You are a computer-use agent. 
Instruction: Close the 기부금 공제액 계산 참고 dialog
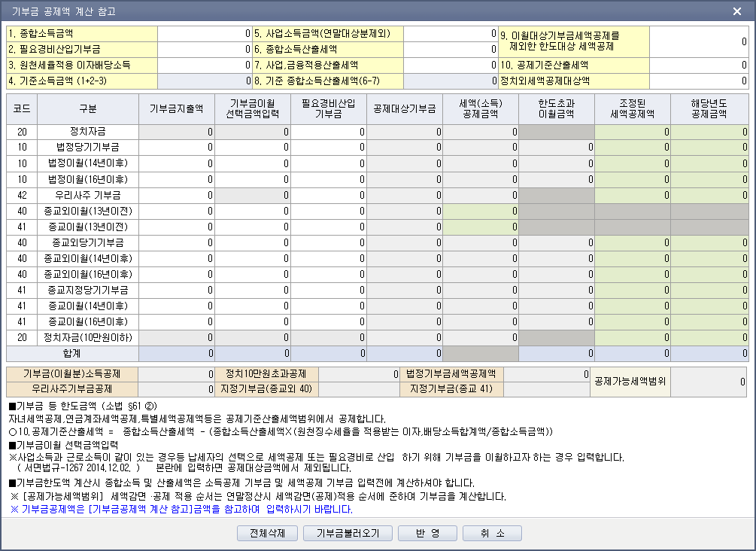[x=737, y=11]
